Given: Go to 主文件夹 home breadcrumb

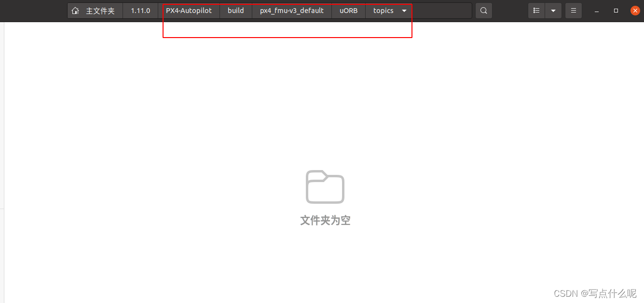Looking at the screenshot, I should click(x=95, y=11).
